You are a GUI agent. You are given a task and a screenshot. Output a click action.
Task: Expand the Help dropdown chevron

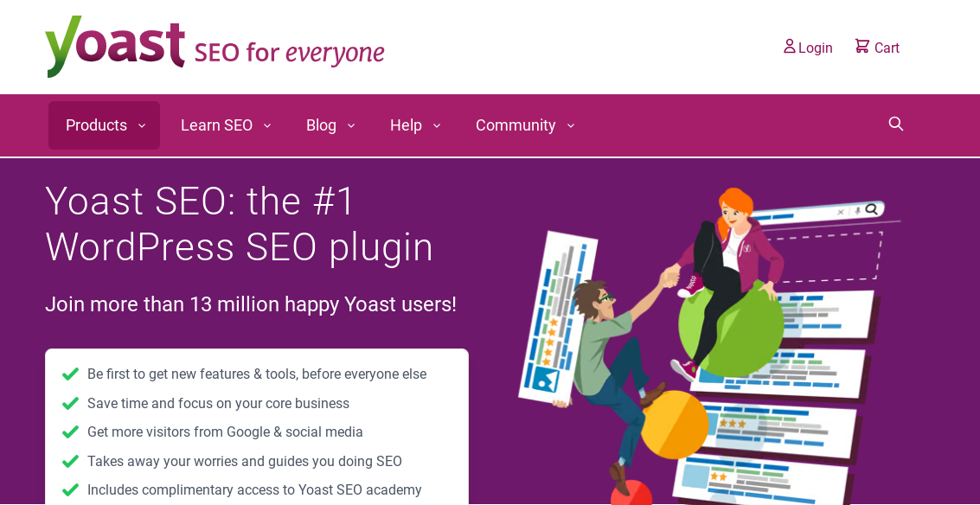pos(437,125)
